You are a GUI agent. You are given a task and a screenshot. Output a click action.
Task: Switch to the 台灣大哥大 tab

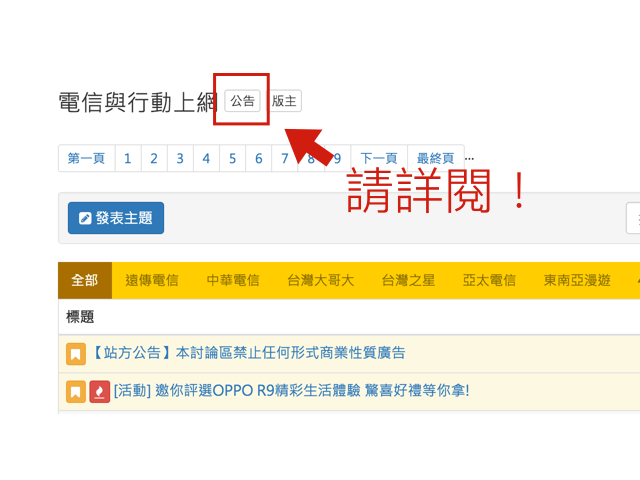tap(320, 280)
